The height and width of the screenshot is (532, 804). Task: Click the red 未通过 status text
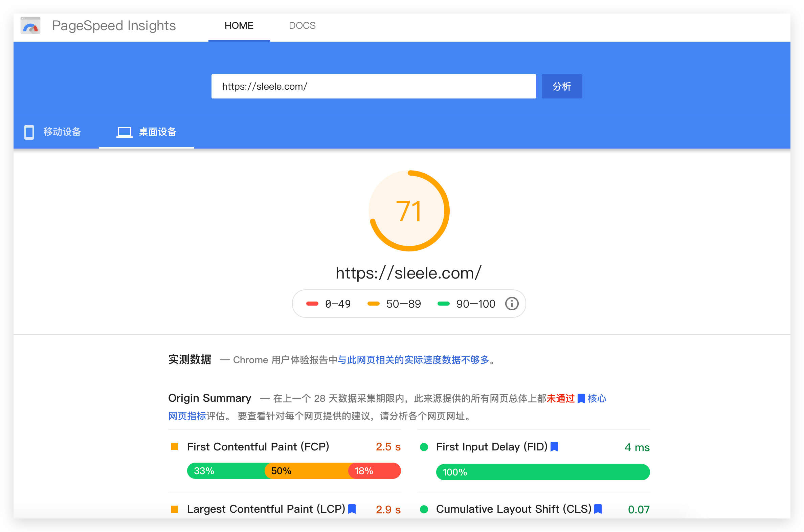560,398
